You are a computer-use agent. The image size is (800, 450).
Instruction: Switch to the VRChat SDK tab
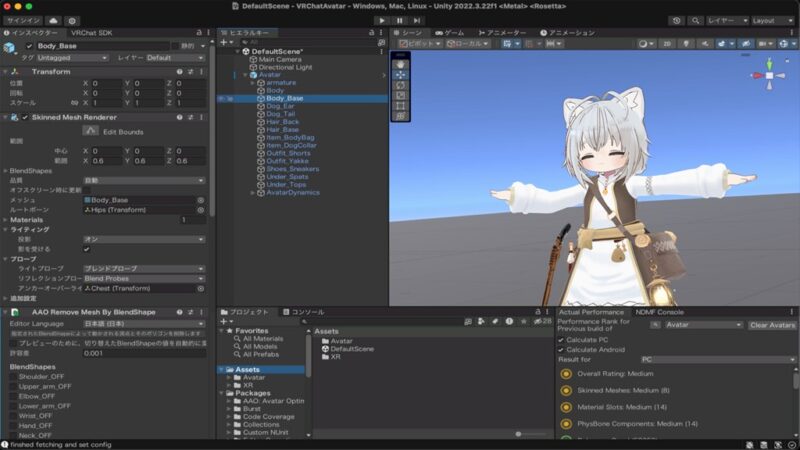pyautogui.click(x=91, y=33)
